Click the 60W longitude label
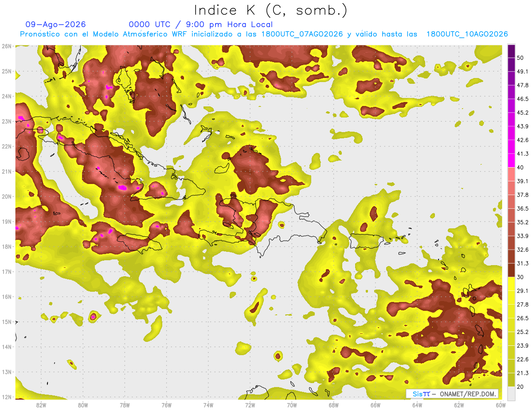Image resolution: width=532 pixels, height=411 pixels. [x=501, y=405]
